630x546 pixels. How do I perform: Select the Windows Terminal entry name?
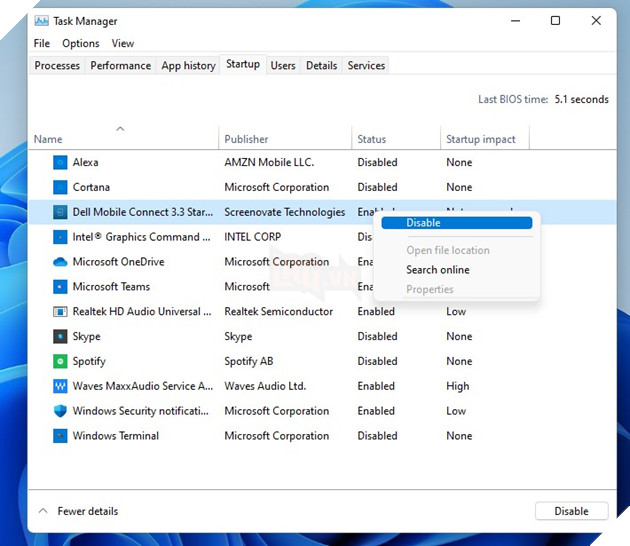click(x=116, y=436)
